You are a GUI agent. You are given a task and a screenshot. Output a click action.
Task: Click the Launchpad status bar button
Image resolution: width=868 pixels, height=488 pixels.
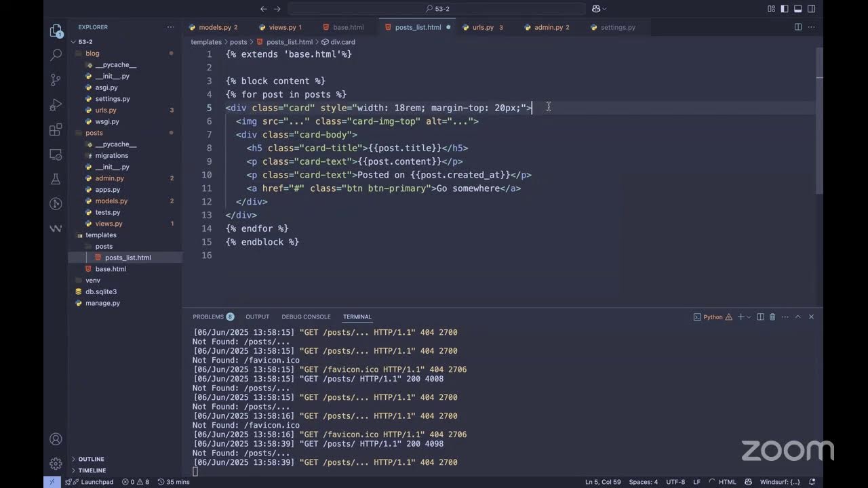[x=90, y=482]
